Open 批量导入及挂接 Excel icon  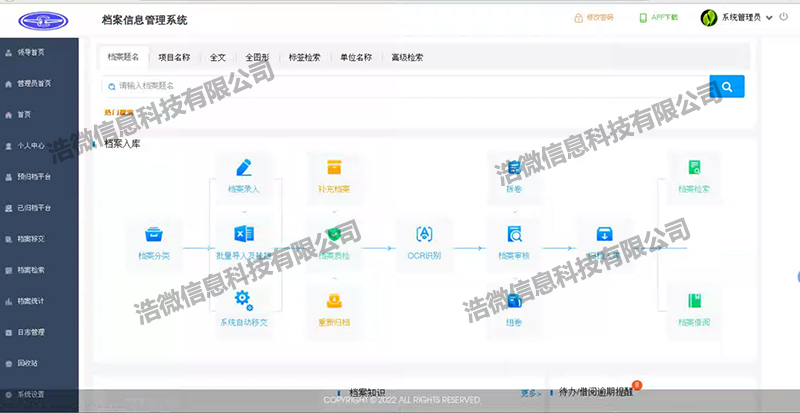click(244, 234)
